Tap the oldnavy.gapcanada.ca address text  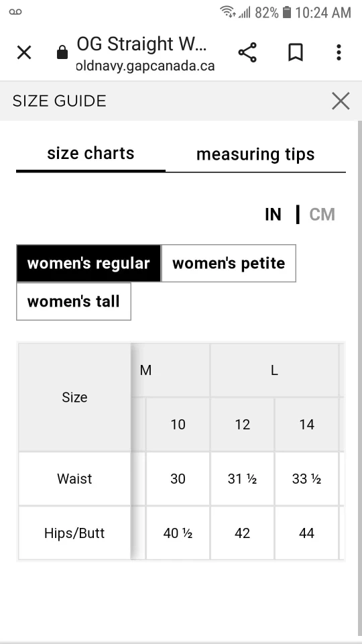pyautogui.click(x=145, y=66)
